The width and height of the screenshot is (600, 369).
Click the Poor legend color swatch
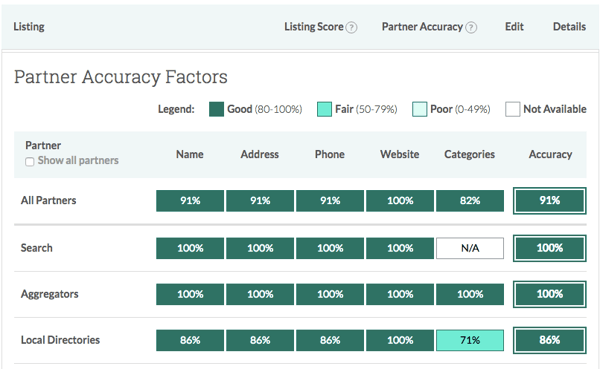[419, 109]
